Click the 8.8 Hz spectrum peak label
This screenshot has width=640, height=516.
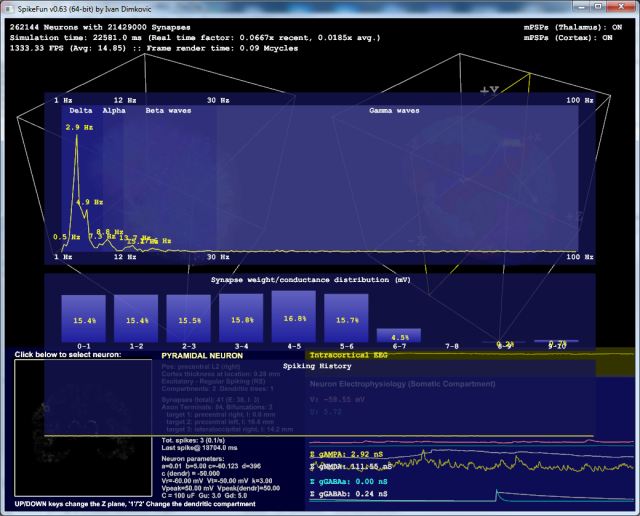pyautogui.click(x=109, y=231)
